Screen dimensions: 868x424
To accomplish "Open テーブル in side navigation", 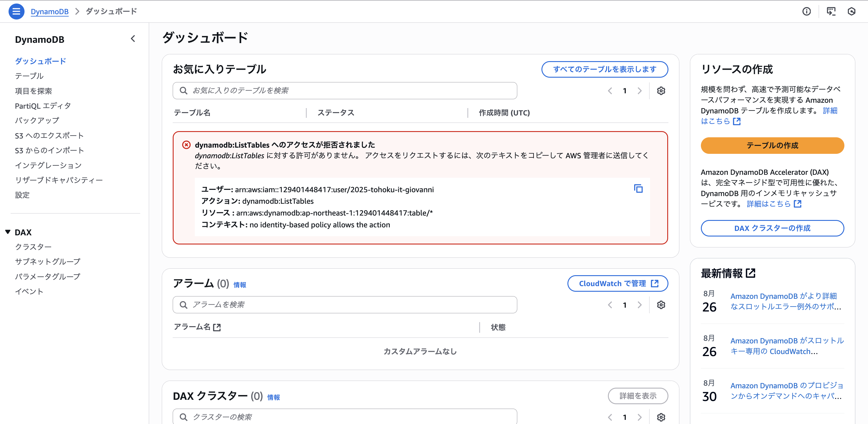I will coord(29,76).
